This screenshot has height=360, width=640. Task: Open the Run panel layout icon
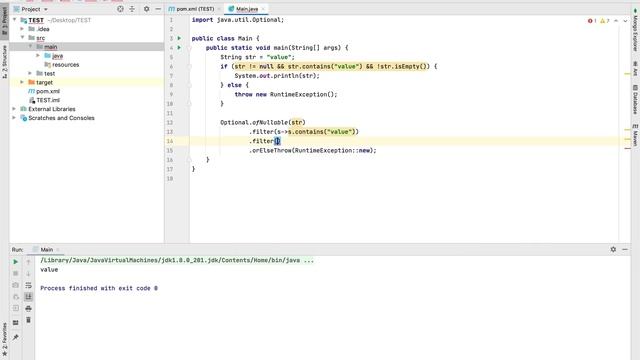pos(16,322)
